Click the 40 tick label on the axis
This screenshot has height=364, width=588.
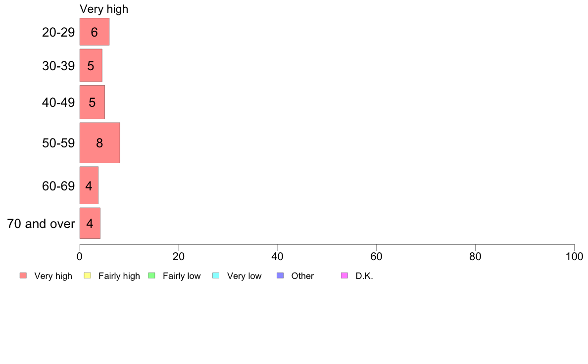click(x=278, y=256)
